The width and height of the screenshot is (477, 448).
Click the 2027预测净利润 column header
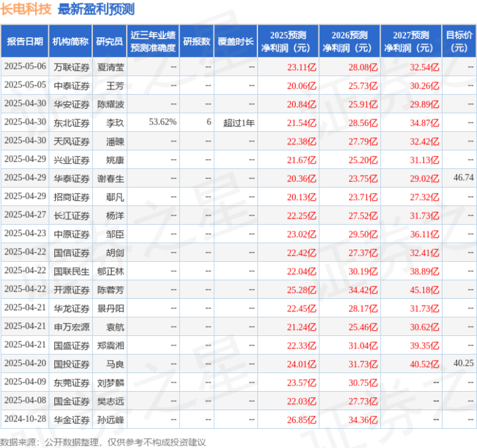[411, 41]
